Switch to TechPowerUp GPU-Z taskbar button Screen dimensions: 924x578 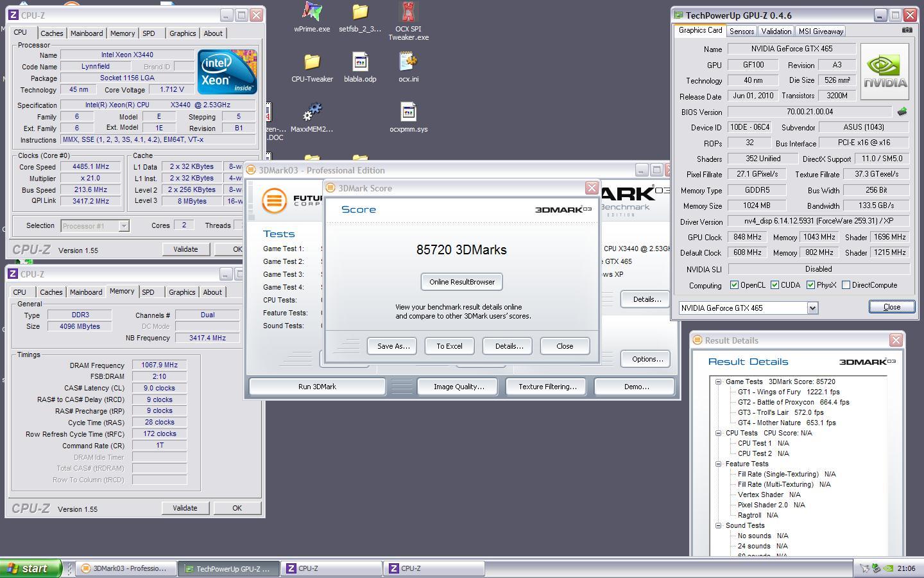[x=229, y=568]
